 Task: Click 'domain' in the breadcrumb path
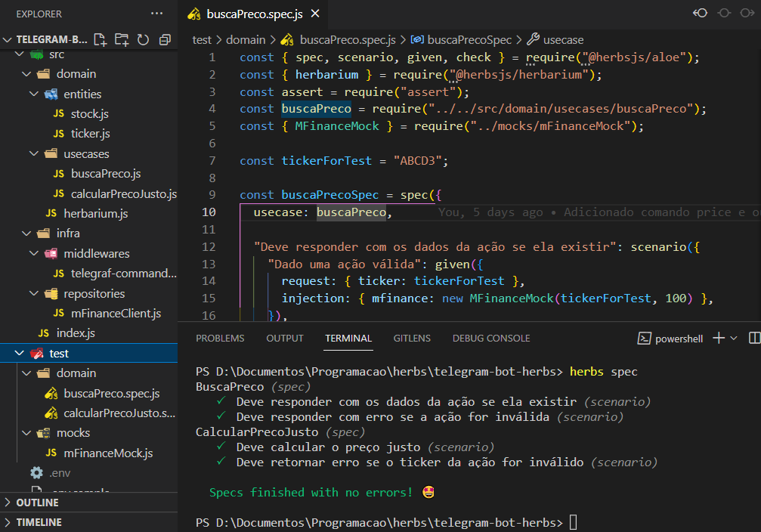(x=246, y=40)
